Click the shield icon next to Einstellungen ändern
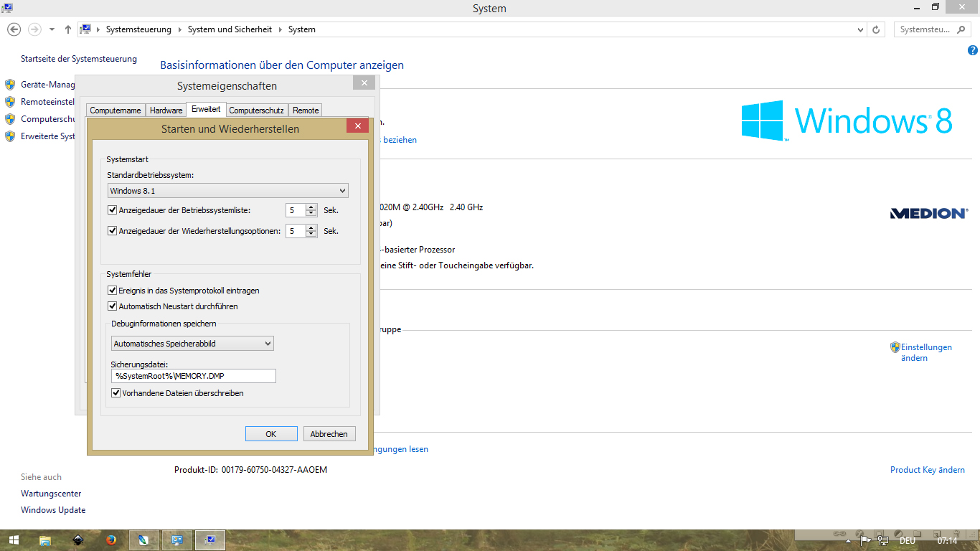Image resolution: width=980 pixels, height=551 pixels. [895, 347]
